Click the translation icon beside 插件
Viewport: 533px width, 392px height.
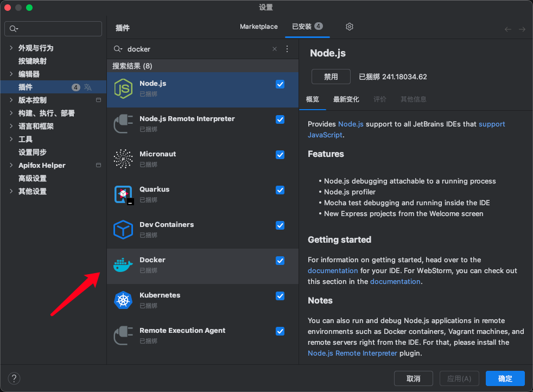pyautogui.click(x=88, y=87)
